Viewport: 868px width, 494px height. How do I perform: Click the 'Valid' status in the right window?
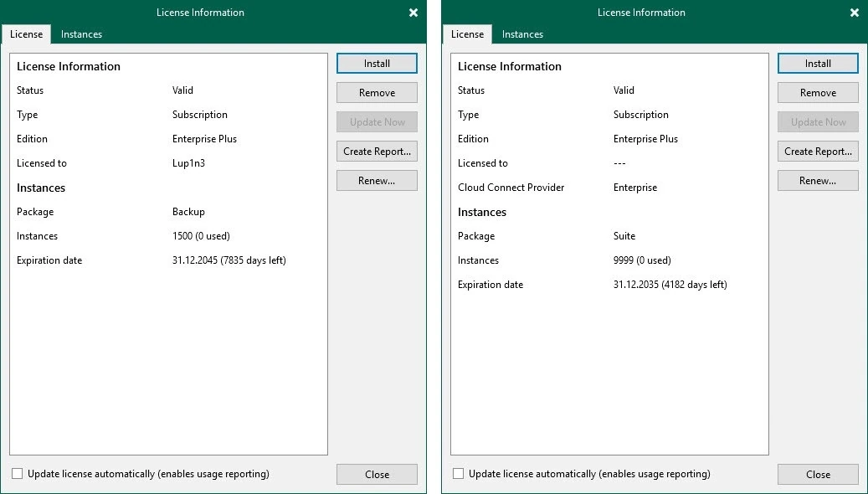click(x=624, y=90)
